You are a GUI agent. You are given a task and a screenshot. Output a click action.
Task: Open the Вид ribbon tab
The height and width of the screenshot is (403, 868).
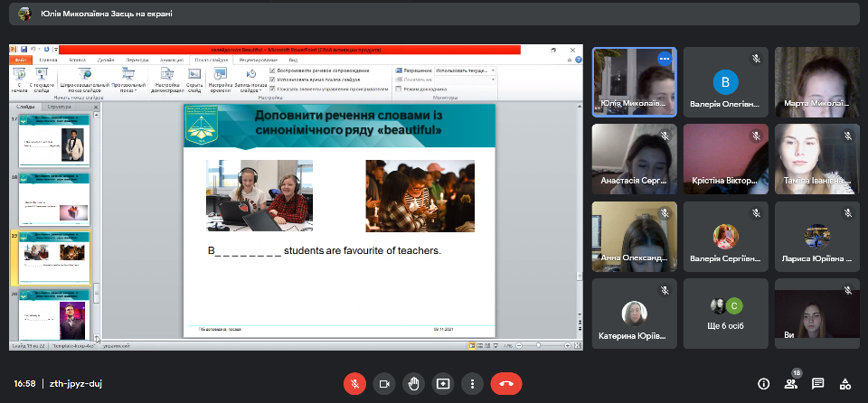tap(293, 60)
